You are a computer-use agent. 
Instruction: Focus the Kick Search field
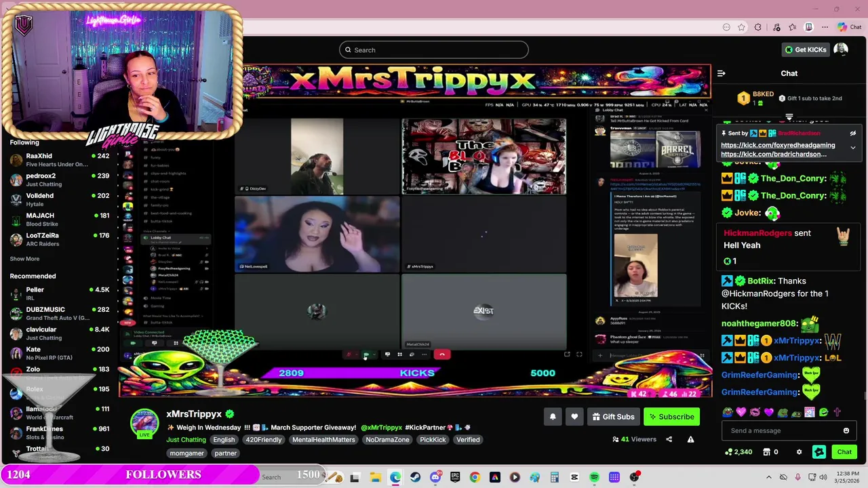(434, 49)
